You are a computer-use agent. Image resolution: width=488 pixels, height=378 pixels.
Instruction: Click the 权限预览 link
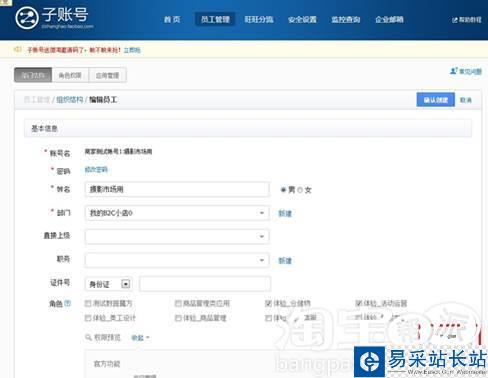tap(107, 337)
